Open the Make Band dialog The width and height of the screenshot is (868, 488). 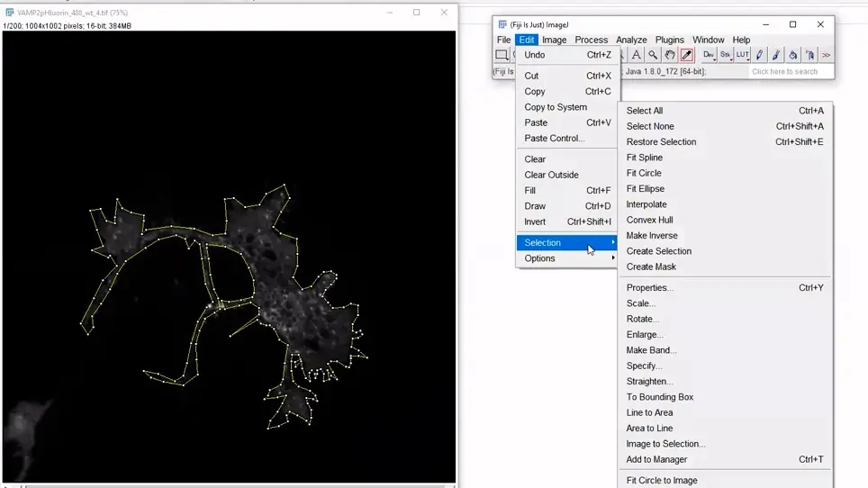[725, 350]
